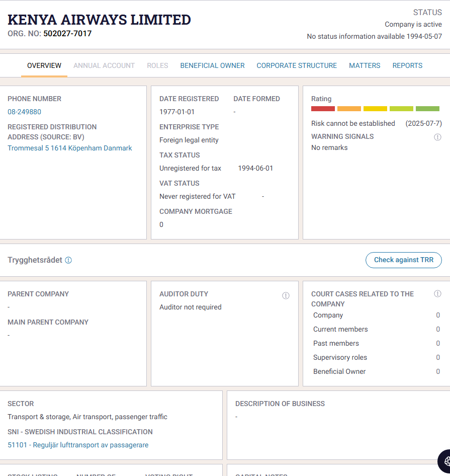Click info icon beside Trygghetsrådet
450x476 pixels.
pos(68,260)
